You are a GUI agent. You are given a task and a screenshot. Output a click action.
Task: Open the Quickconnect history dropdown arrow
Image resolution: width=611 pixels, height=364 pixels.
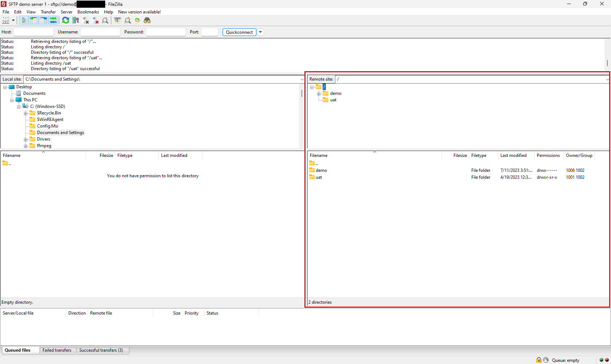[260, 32]
